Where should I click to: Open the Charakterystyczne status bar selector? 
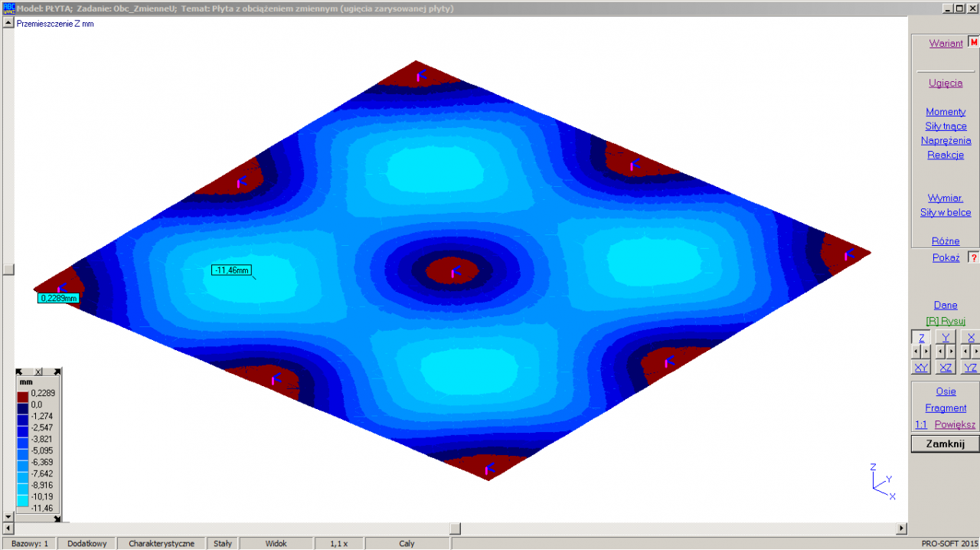[x=162, y=543]
